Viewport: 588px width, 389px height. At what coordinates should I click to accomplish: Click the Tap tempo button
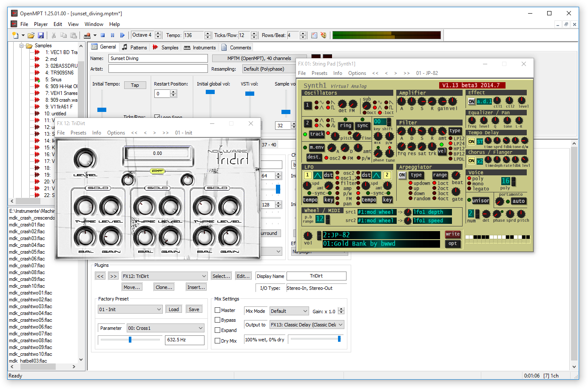pyautogui.click(x=135, y=85)
